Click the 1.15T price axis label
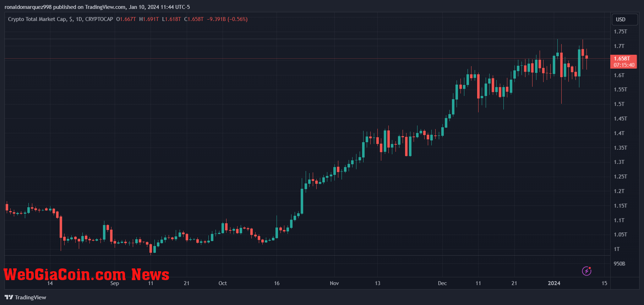 [621, 206]
